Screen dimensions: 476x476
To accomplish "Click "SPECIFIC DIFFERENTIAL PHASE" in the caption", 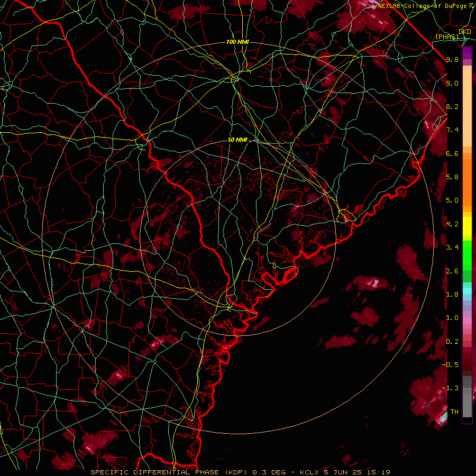I will coord(154,472).
